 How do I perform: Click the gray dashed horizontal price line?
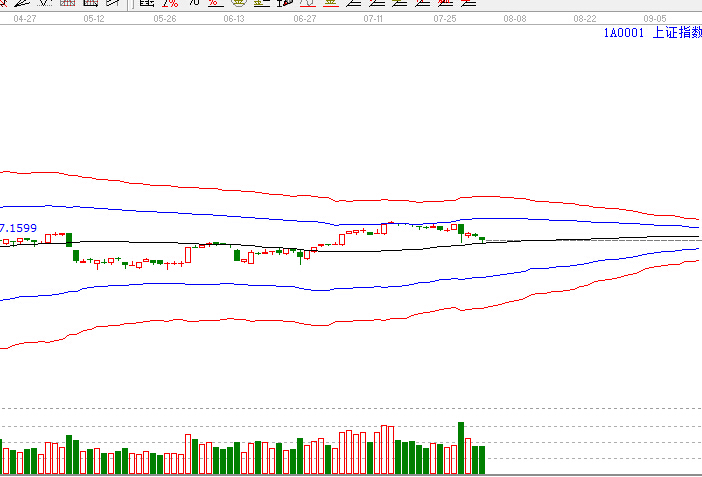(593, 241)
